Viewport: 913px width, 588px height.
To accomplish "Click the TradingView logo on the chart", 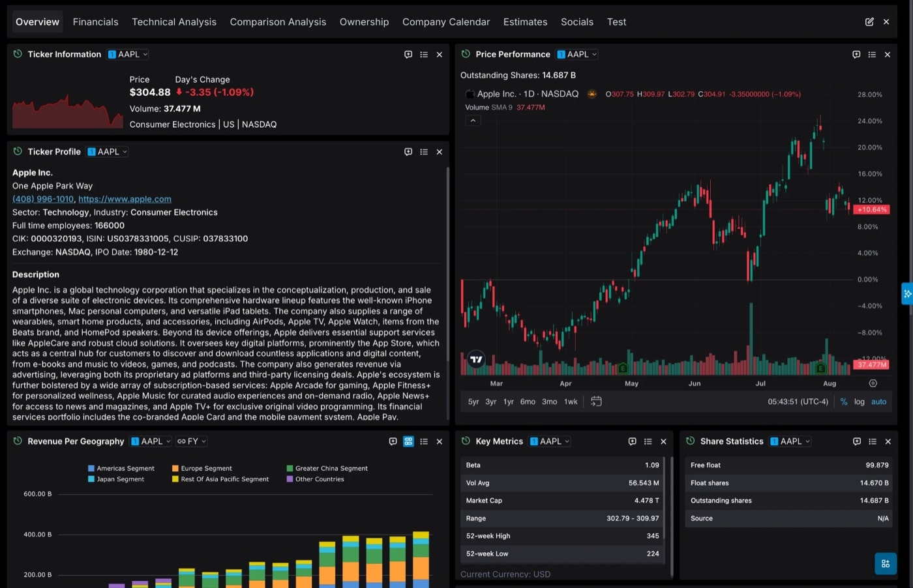I will (477, 359).
